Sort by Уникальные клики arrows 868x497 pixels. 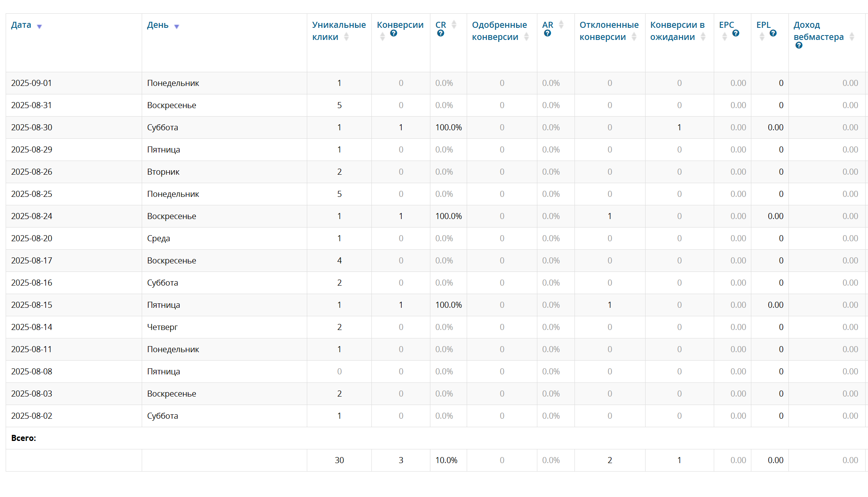point(346,37)
